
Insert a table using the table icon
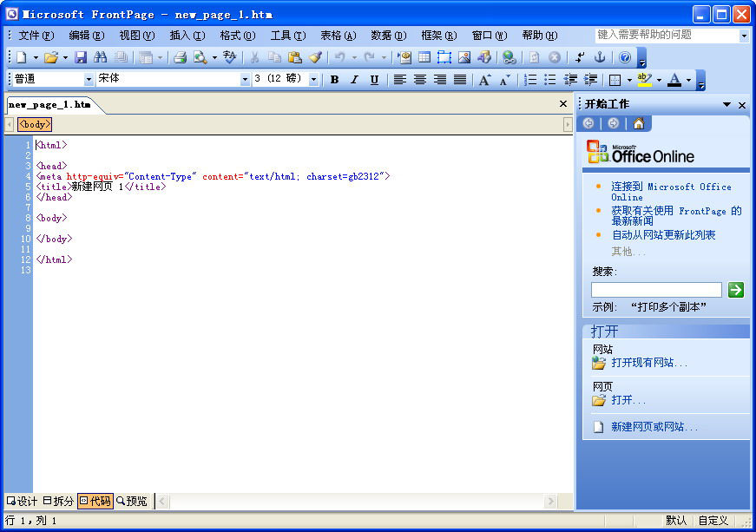(424, 58)
